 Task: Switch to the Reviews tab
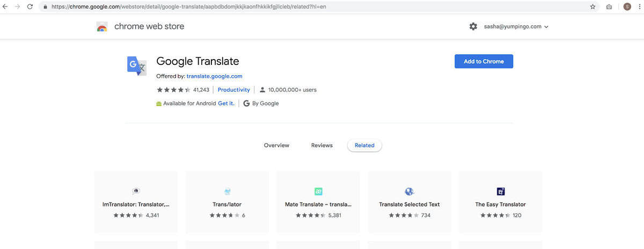[322, 145]
